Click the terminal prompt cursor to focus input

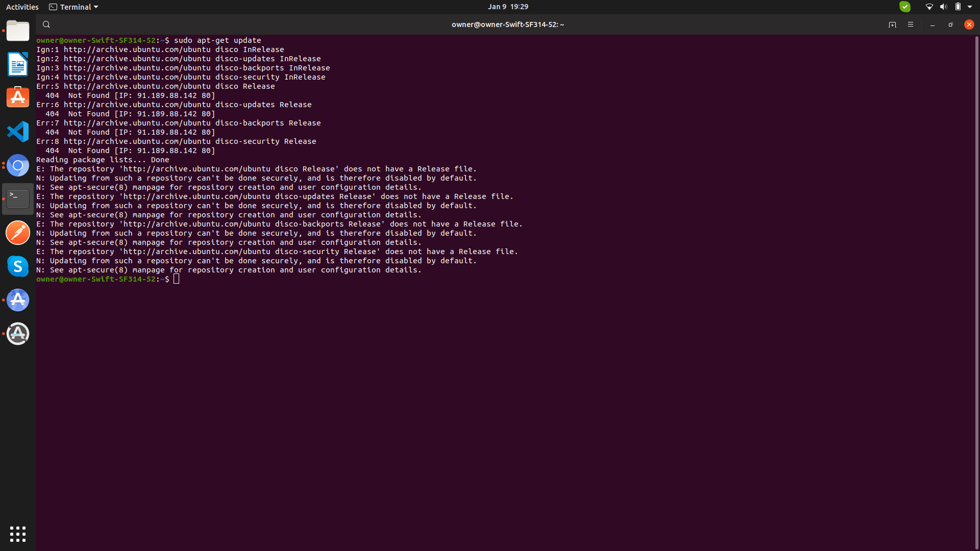(x=176, y=279)
